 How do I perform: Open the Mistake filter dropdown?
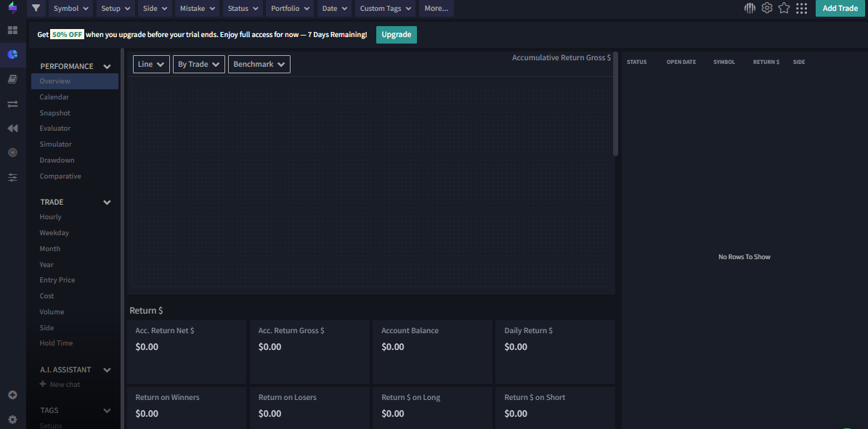pyautogui.click(x=198, y=8)
